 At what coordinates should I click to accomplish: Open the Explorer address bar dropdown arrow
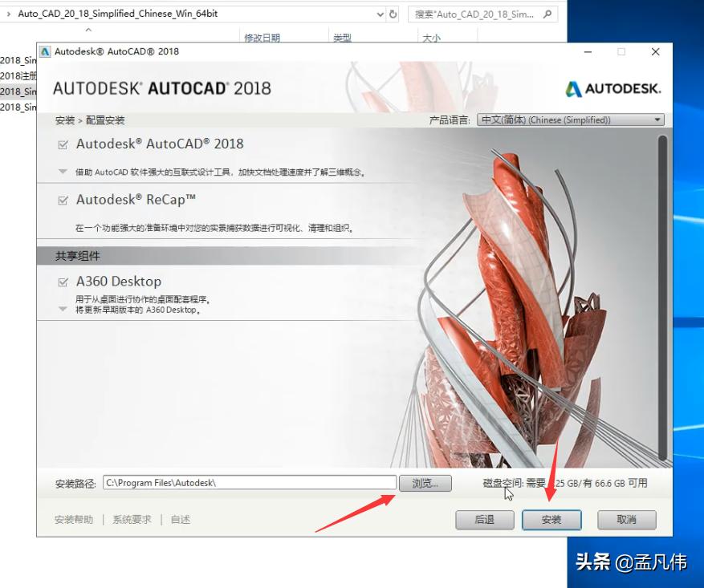coord(380,14)
